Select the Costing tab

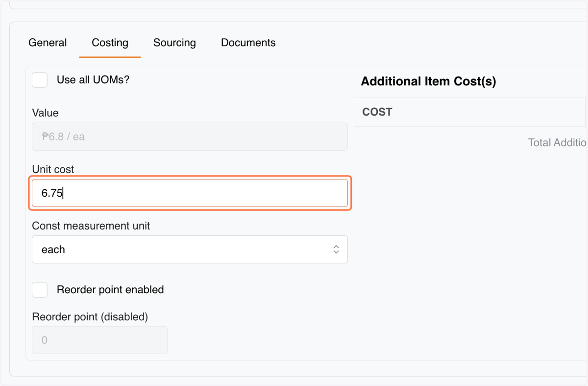pos(110,43)
